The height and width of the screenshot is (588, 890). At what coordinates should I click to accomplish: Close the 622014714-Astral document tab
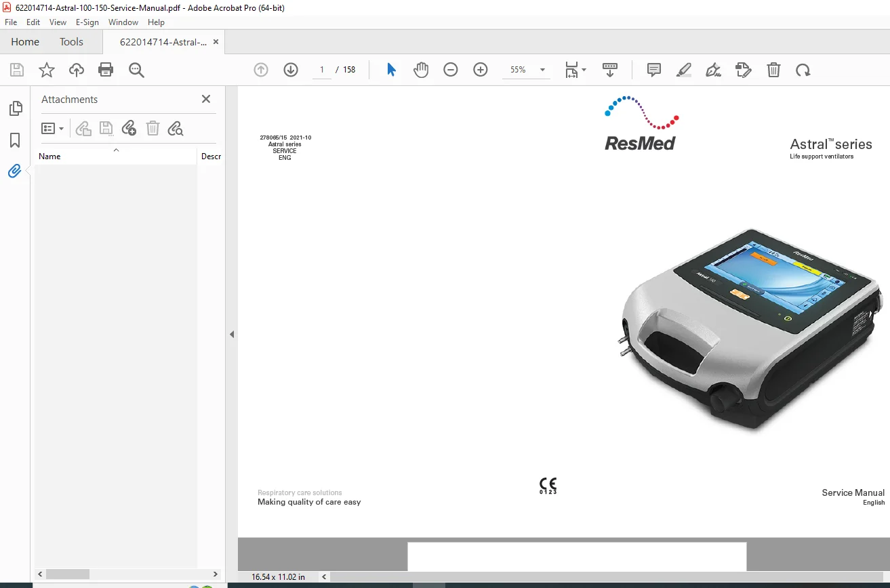(x=216, y=42)
